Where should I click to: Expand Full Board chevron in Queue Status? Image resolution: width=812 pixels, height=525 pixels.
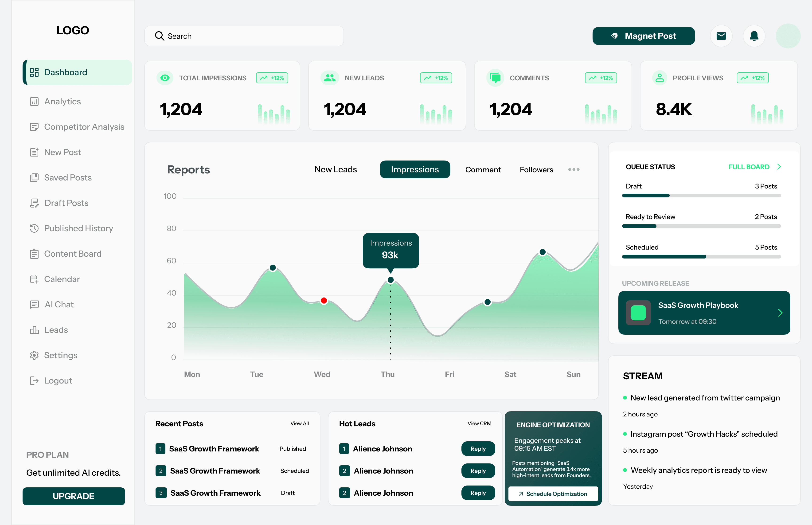click(779, 167)
